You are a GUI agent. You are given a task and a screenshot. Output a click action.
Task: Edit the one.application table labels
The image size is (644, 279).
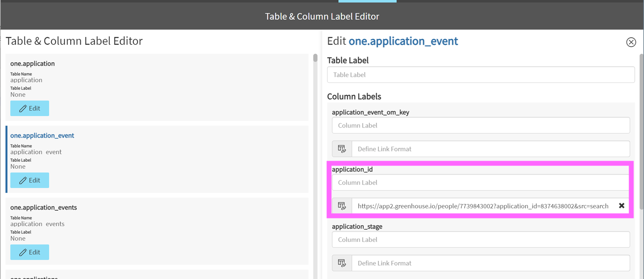tap(29, 108)
